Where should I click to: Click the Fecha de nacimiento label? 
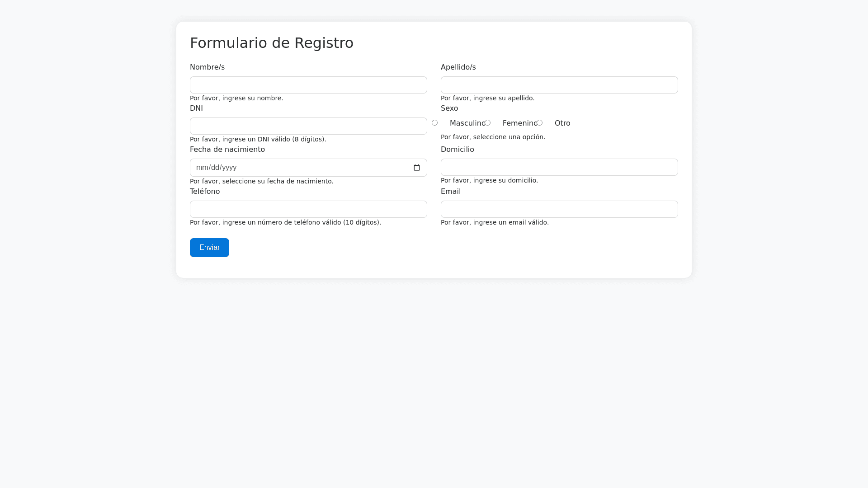(227, 150)
